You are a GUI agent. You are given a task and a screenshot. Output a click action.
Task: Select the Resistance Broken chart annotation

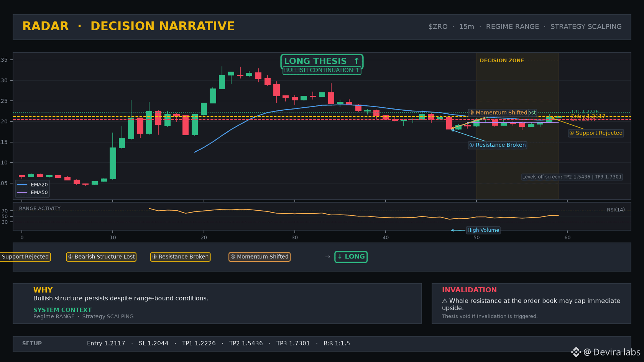(x=498, y=145)
